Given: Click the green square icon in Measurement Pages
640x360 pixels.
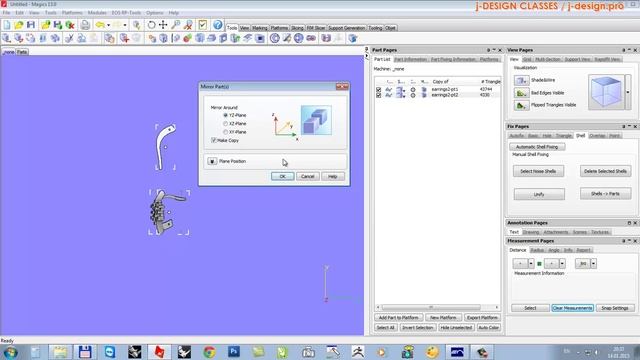Looking at the screenshot, I should click(539, 264).
